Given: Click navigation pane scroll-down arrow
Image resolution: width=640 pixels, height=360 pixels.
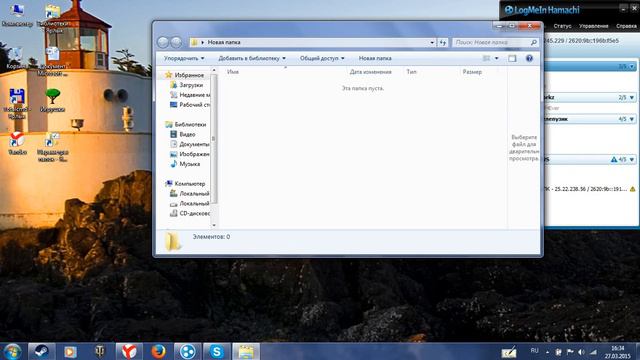Looking at the screenshot, I should (x=214, y=225).
